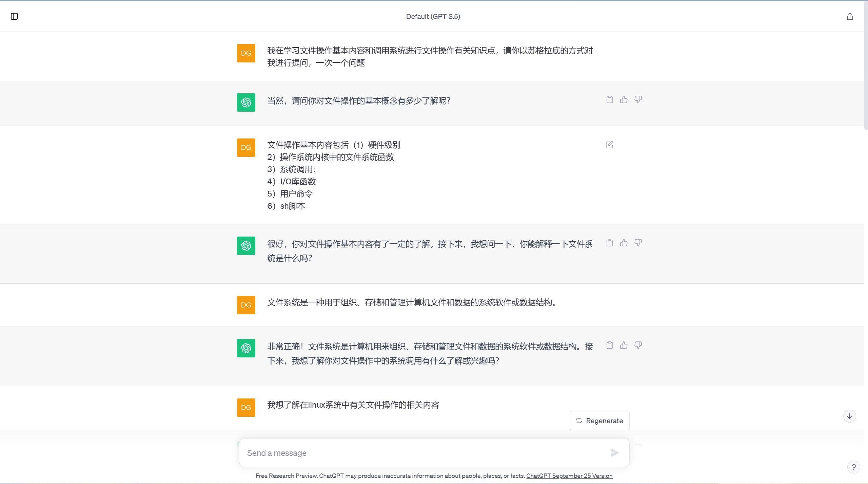Open the ChatGPT September 25 Version link
This screenshot has width=868, height=484.
(569, 476)
